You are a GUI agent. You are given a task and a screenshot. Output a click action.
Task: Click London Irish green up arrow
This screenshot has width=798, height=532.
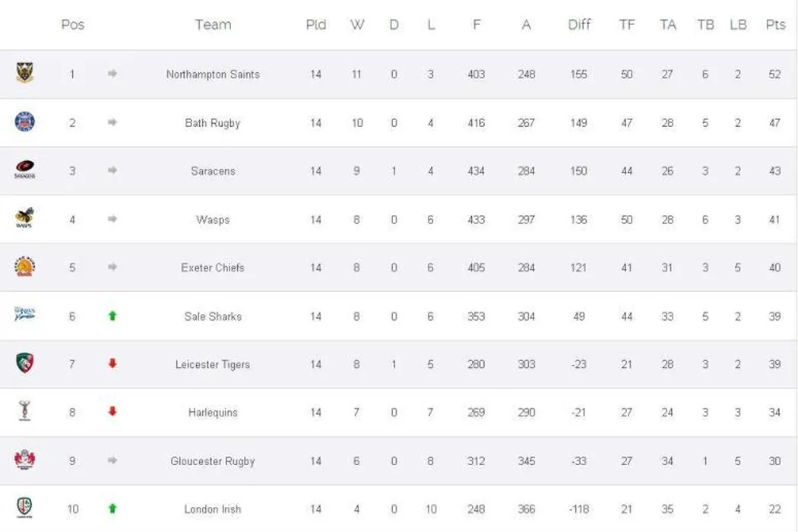[x=112, y=508]
